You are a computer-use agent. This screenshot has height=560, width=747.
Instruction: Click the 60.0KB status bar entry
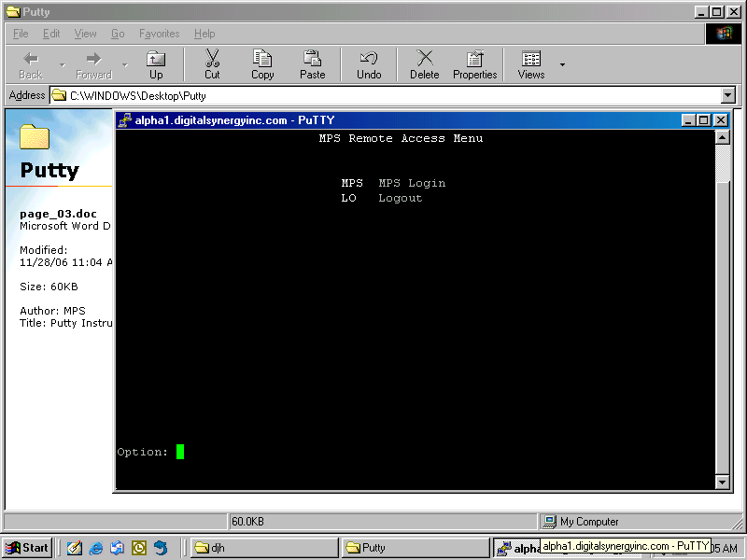click(247, 522)
